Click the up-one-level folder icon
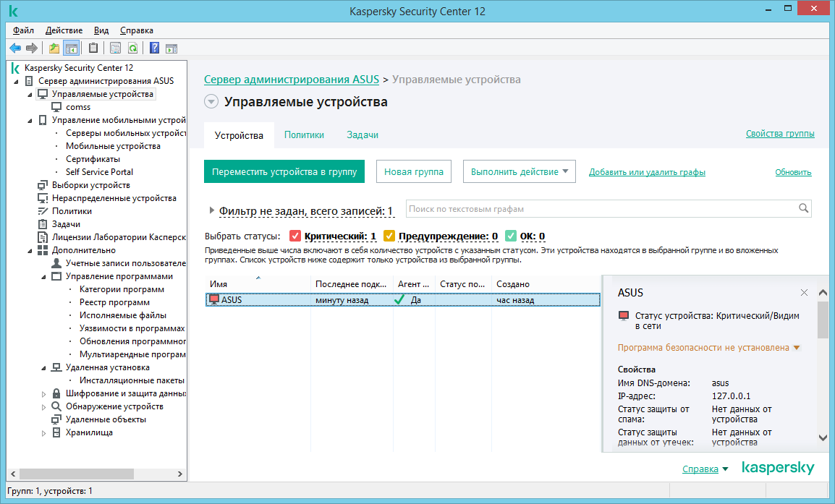 point(54,48)
